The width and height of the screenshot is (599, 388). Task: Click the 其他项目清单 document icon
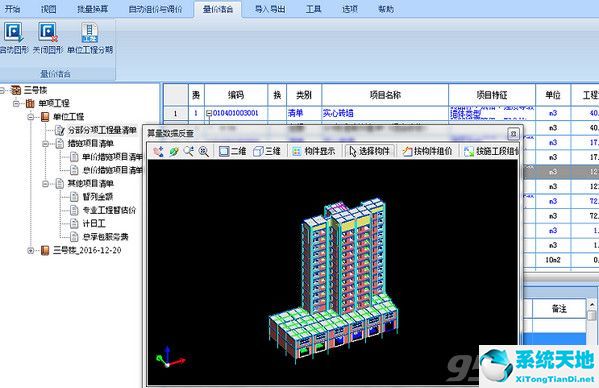click(60, 184)
